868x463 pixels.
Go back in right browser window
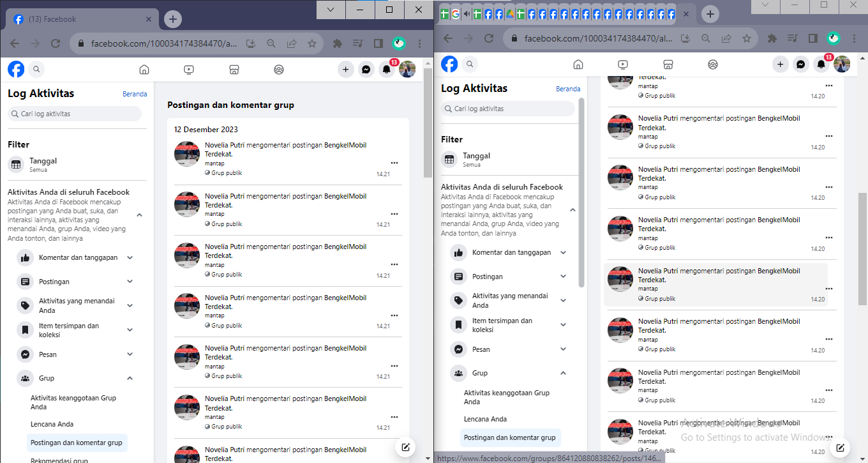pyautogui.click(x=448, y=38)
